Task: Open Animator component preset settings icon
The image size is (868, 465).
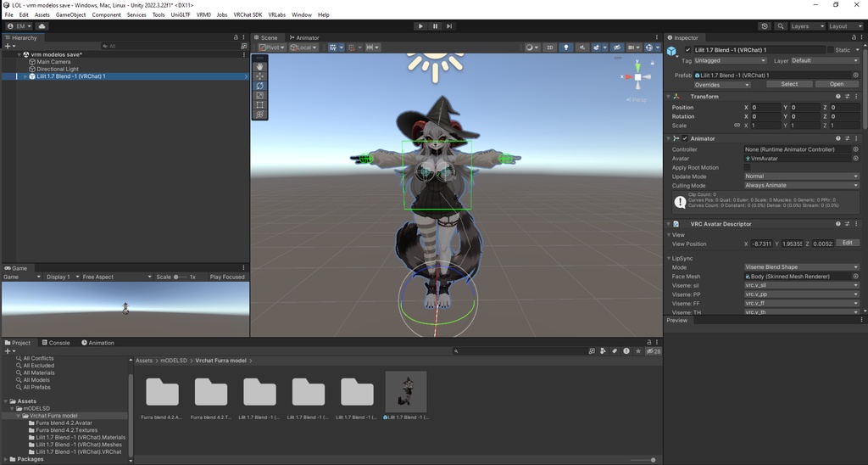Action: (847, 138)
